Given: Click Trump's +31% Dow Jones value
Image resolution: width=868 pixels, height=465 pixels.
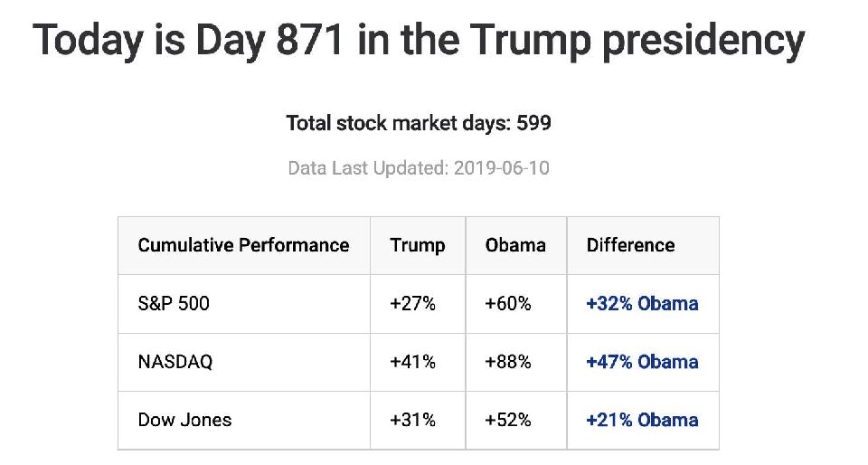Looking at the screenshot, I should click(412, 420).
